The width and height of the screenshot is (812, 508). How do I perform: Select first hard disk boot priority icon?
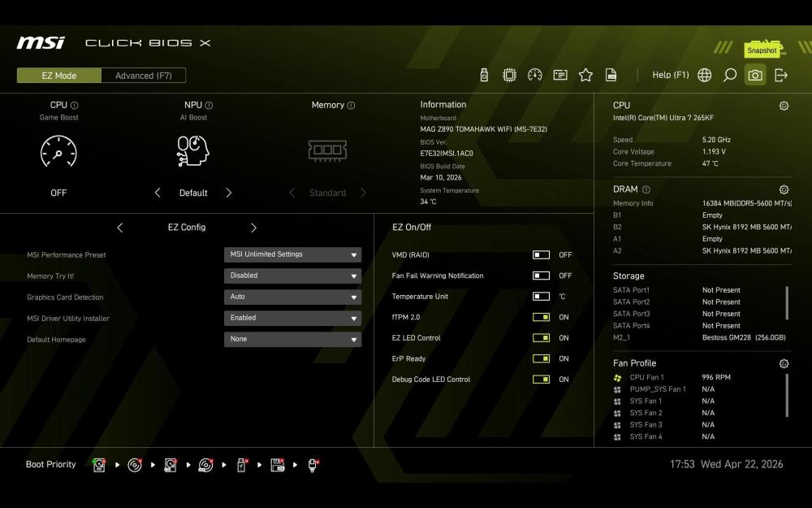pyautogui.click(x=99, y=465)
